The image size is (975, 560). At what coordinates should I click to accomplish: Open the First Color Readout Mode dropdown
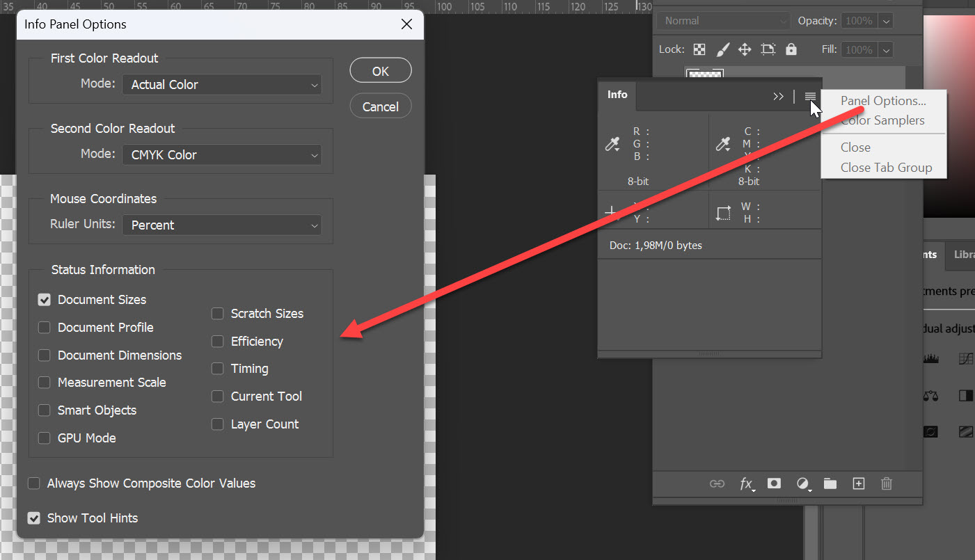[221, 84]
